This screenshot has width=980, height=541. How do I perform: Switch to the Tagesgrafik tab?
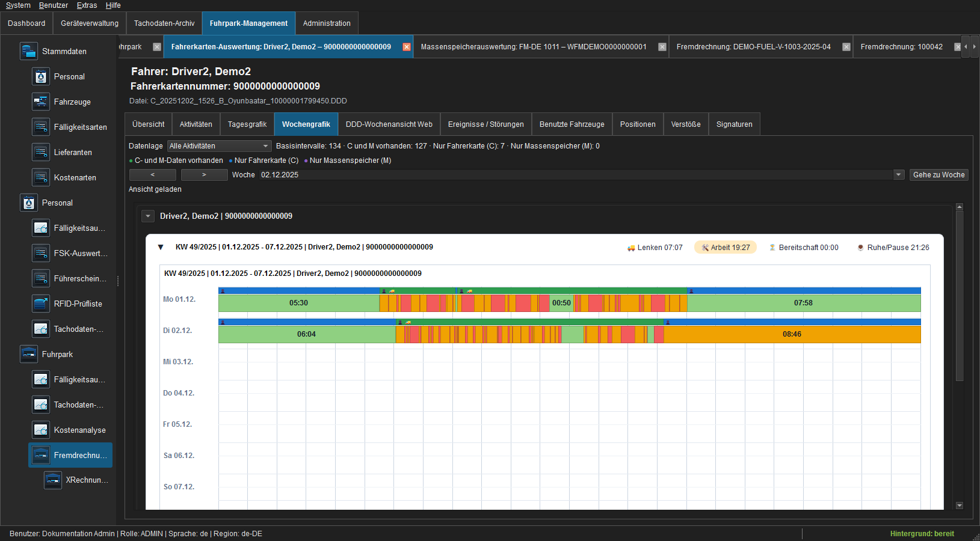(247, 124)
